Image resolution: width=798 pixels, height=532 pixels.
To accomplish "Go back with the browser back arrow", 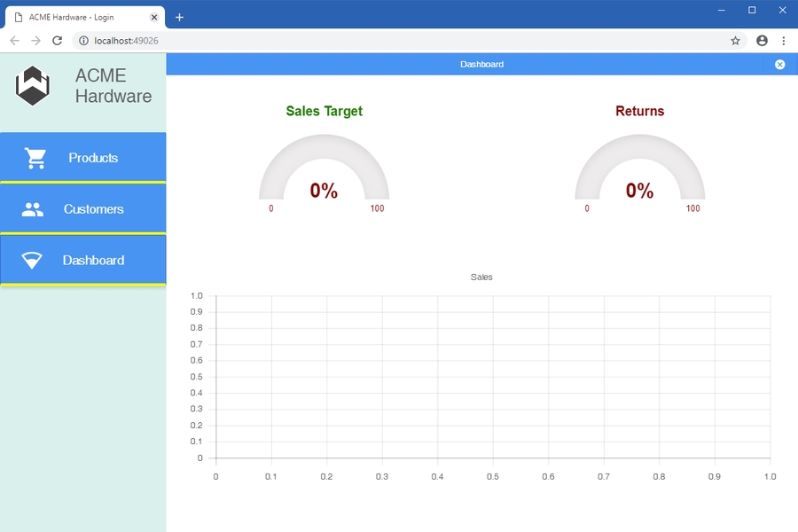I will [15, 41].
